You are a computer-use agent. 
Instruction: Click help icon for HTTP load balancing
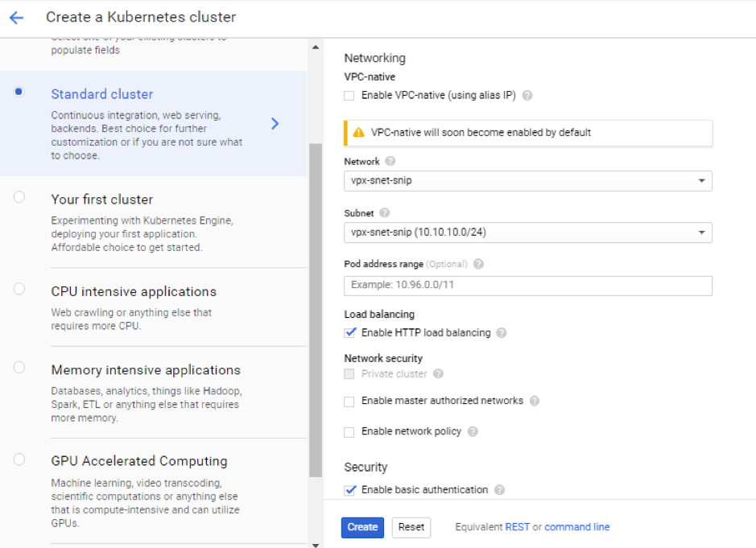click(x=502, y=333)
